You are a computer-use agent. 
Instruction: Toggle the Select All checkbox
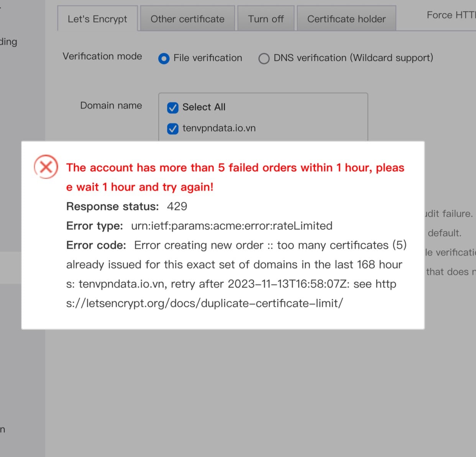point(173,108)
